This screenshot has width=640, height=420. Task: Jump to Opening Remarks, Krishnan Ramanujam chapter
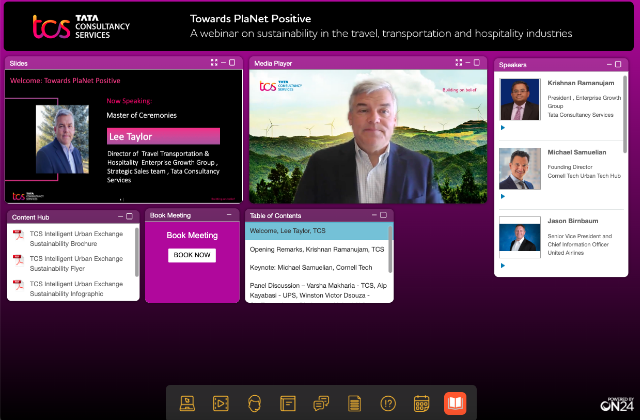click(317, 249)
